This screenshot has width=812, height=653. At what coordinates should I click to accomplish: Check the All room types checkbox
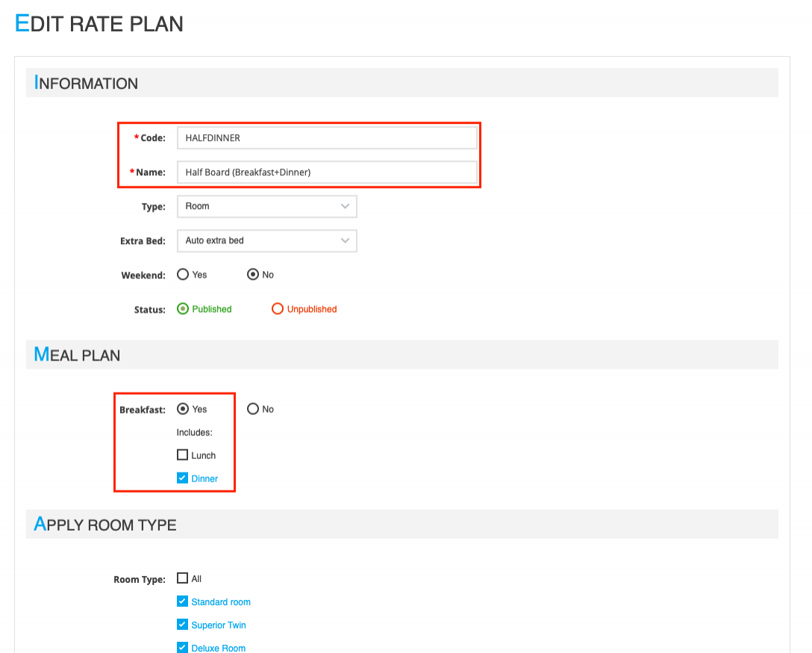(x=183, y=578)
